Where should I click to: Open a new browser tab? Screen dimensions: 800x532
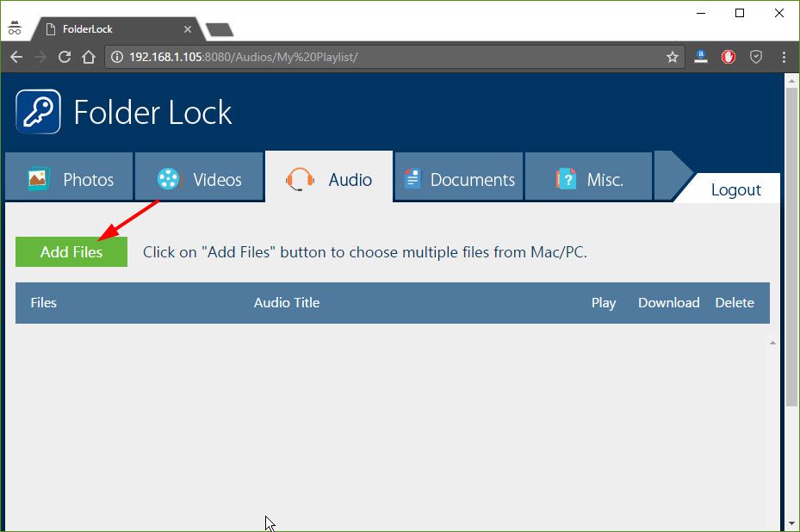coord(220,29)
